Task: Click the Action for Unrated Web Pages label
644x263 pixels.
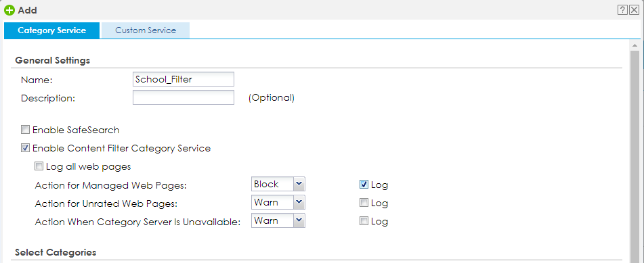Action: click(106, 204)
